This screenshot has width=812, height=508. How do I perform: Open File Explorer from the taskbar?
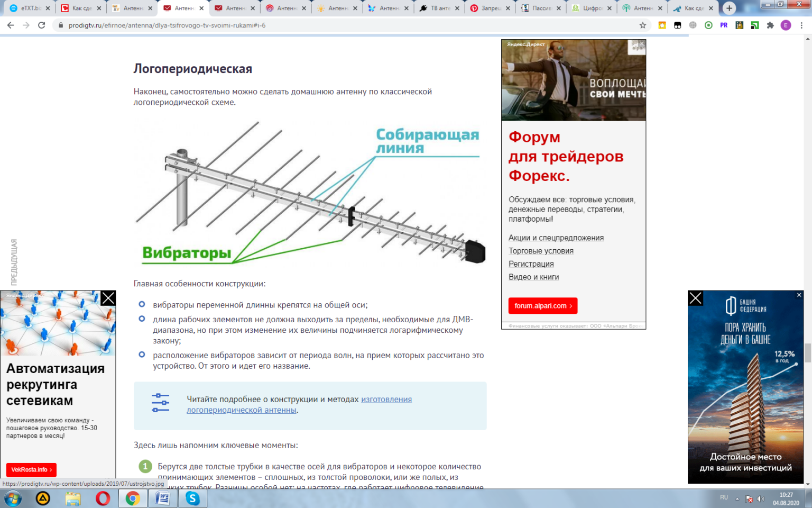pos(73,498)
